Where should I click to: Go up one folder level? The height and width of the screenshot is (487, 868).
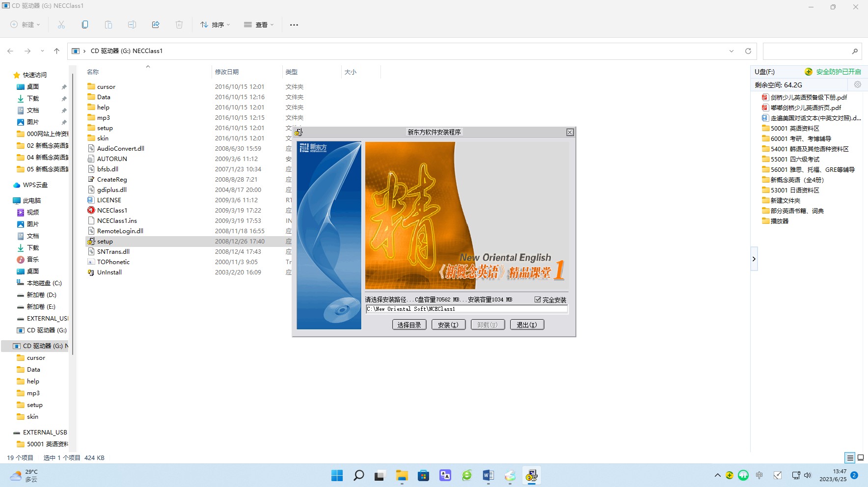pos(57,51)
